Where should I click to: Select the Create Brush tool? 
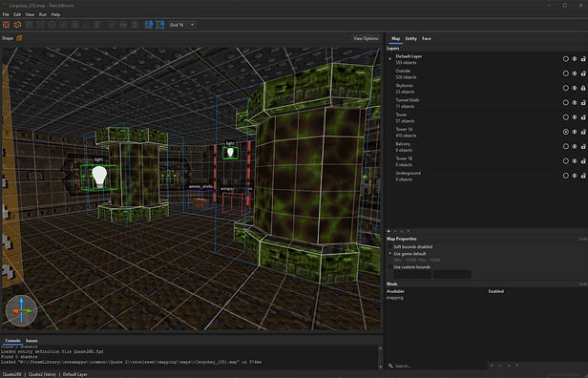click(x=6, y=25)
